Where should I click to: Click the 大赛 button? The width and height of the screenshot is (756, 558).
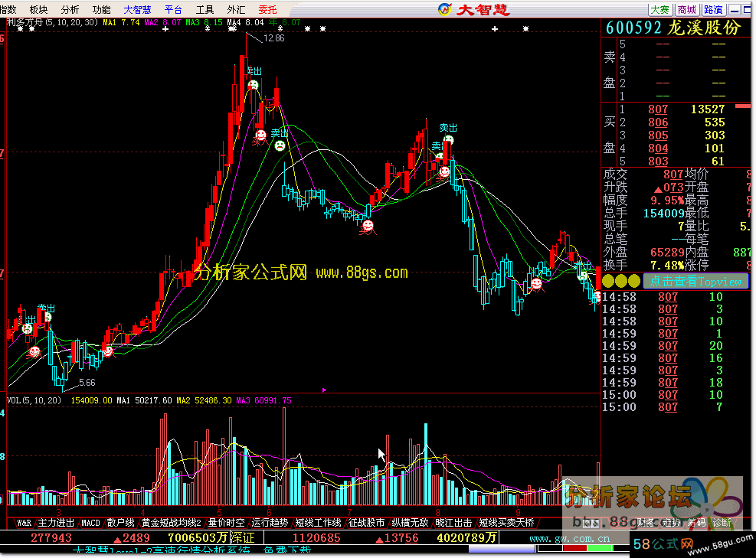(x=660, y=10)
